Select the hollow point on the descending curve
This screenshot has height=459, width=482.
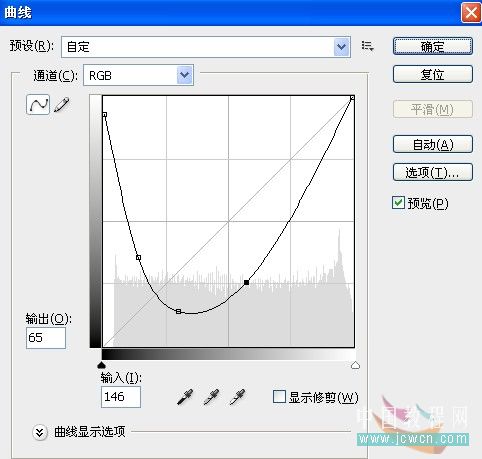pos(138,257)
